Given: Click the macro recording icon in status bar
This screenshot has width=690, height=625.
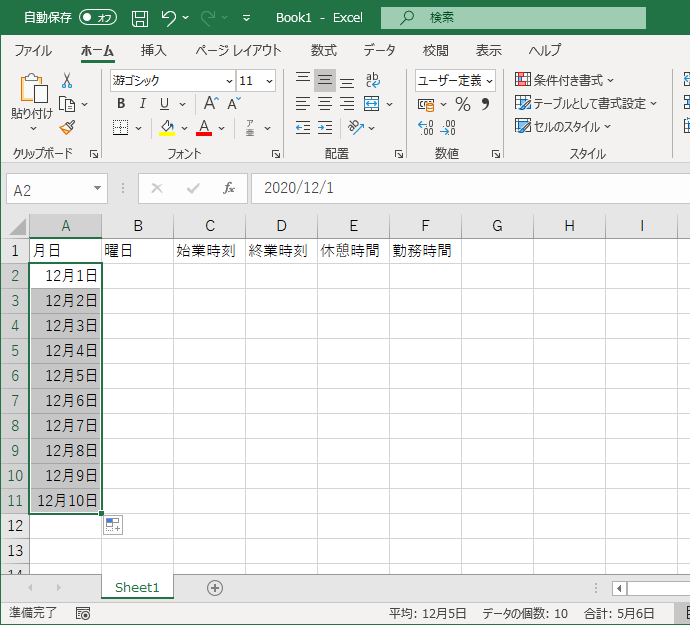Looking at the screenshot, I should tap(83, 613).
